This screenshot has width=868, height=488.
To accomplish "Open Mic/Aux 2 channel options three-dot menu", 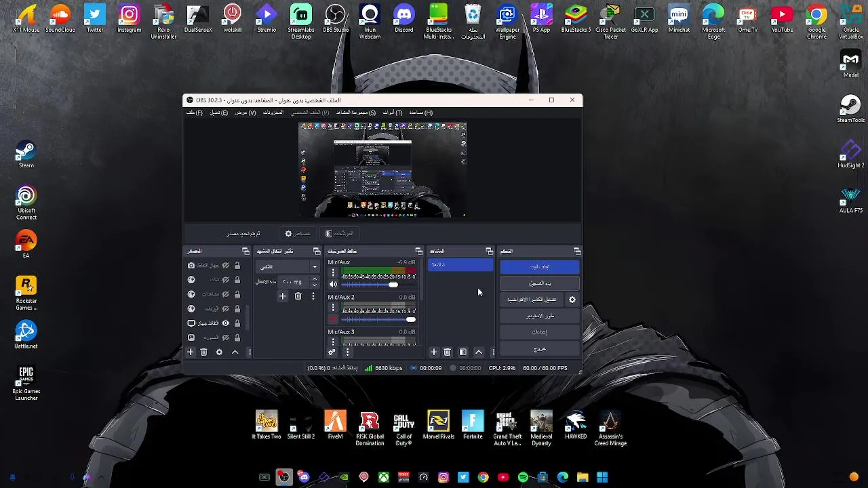I will pyautogui.click(x=333, y=308).
